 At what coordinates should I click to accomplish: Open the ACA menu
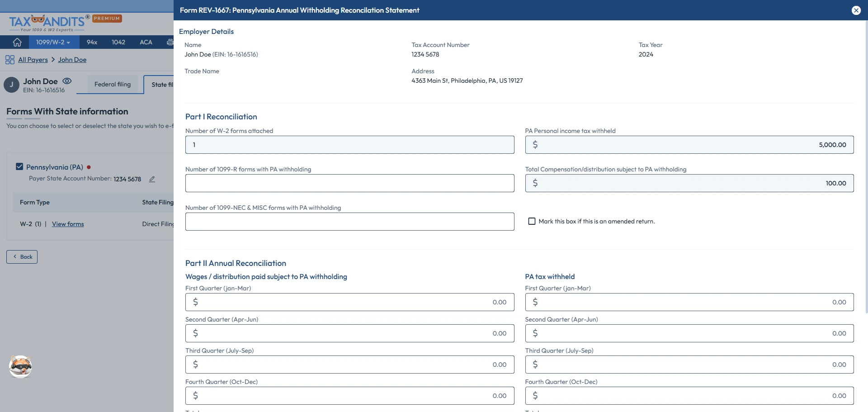click(x=146, y=42)
